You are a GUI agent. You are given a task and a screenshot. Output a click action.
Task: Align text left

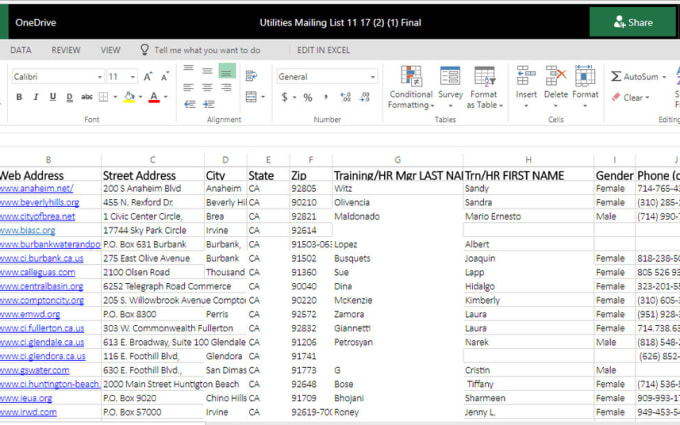[x=188, y=88]
